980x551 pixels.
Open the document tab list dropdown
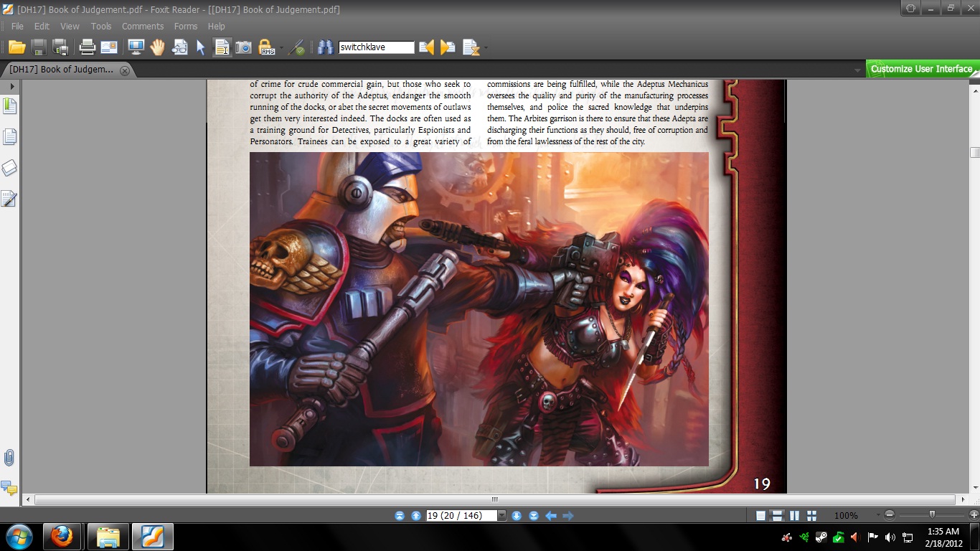point(857,70)
